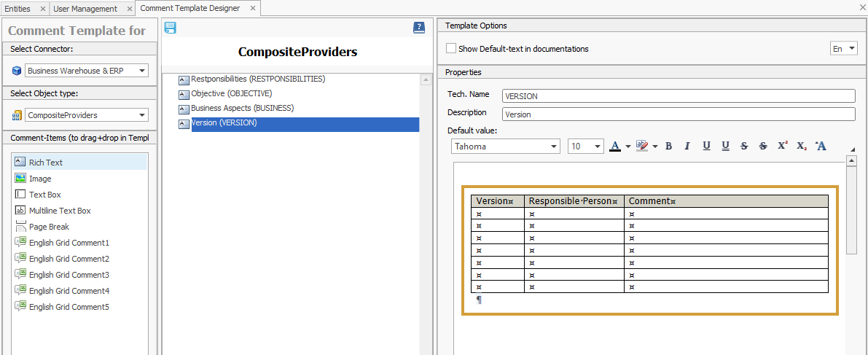This screenshot has height=355, width=868.
Task: Apply superscript formatting
Action: tap(782, 146)
